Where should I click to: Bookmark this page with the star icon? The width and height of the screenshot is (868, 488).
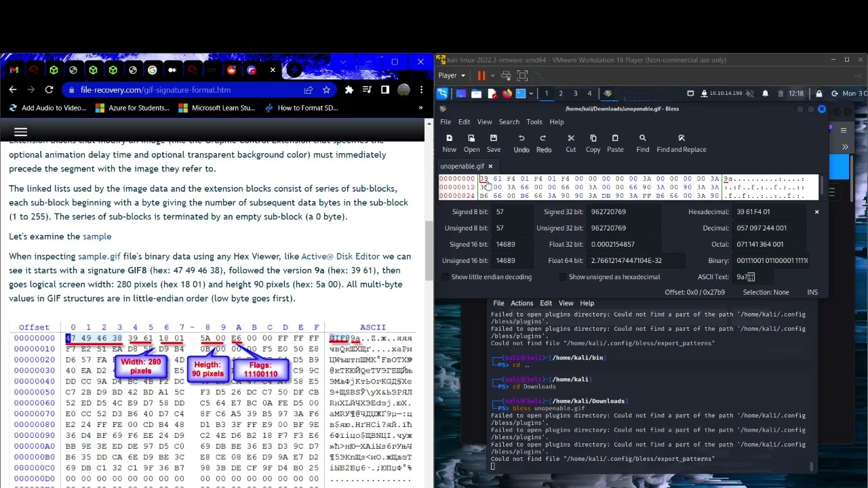(327, 89)
